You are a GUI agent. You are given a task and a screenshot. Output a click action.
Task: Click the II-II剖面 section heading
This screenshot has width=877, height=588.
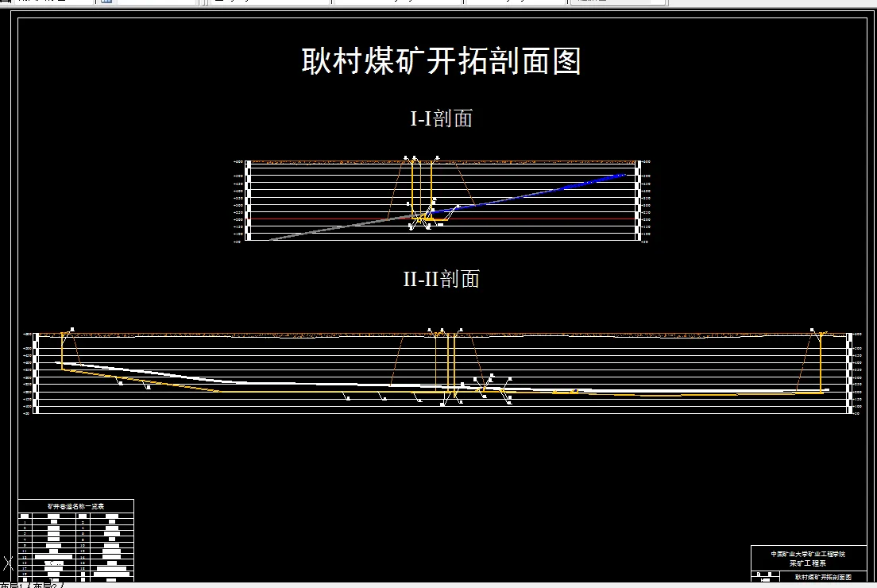[x=442, y=279]
